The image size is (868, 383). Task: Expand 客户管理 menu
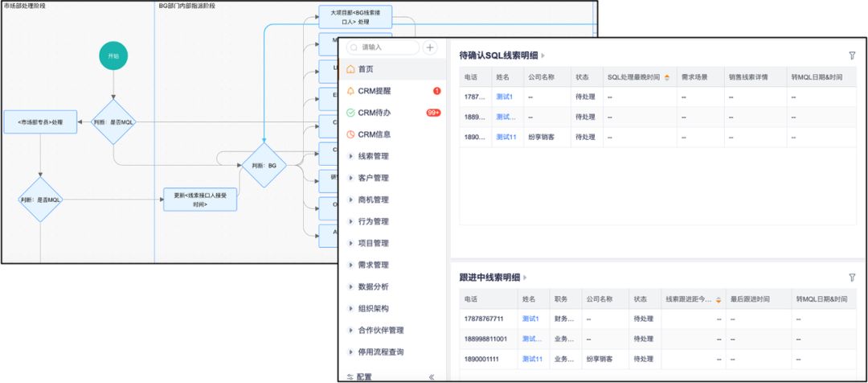click(x=350, y=178)
